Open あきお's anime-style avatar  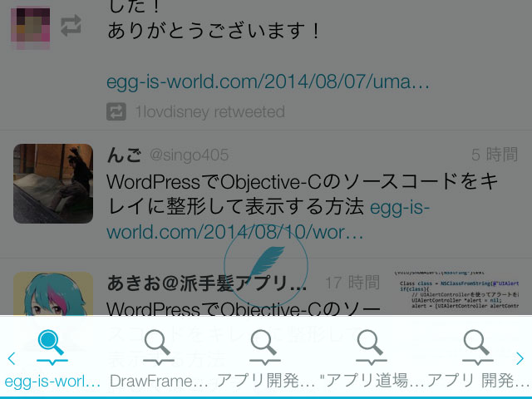(53, 293)
